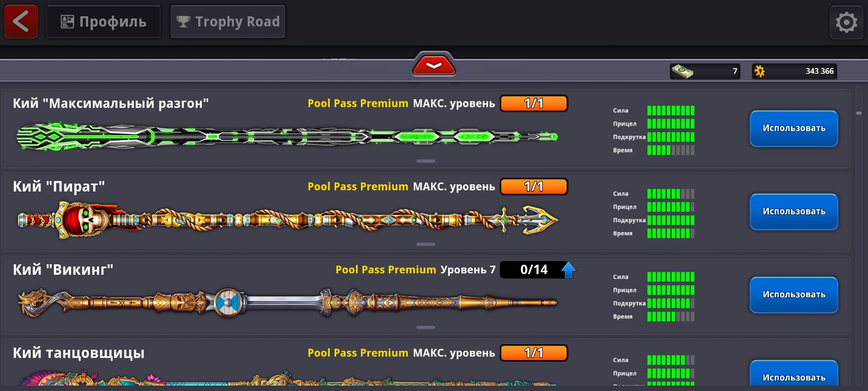Tap the trophy icon on Trophy Road

click(x=183, y=22)
